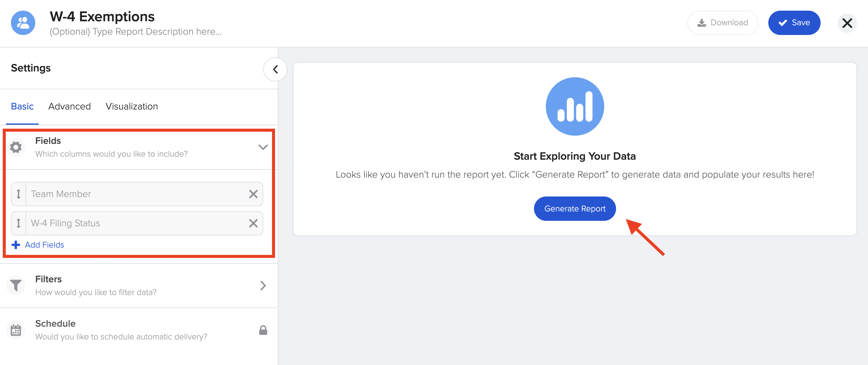Select the Basic tab

[x=22, y=106]
